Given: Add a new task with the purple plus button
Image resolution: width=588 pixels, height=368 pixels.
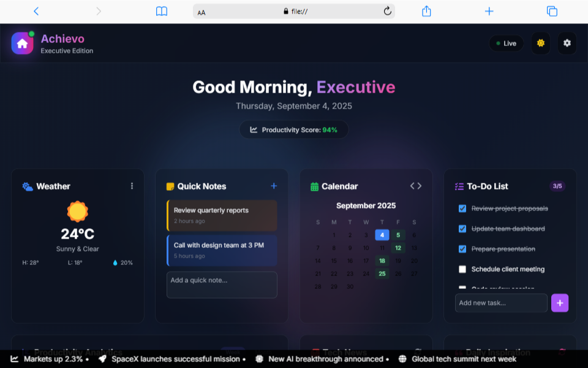Looking at the screenshot, I should 559,302.
